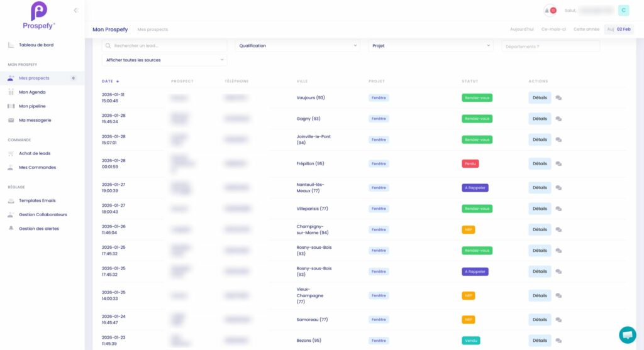Screen dimensions: 644x350
Task: Expand the Projet filter dropdown
Action: pos(430,46)
